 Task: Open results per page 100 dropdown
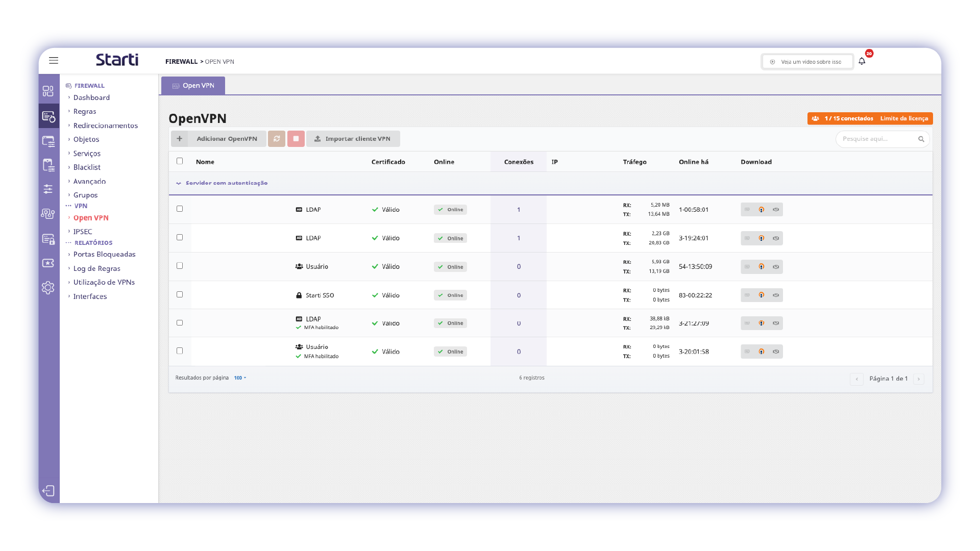(240, 378)
